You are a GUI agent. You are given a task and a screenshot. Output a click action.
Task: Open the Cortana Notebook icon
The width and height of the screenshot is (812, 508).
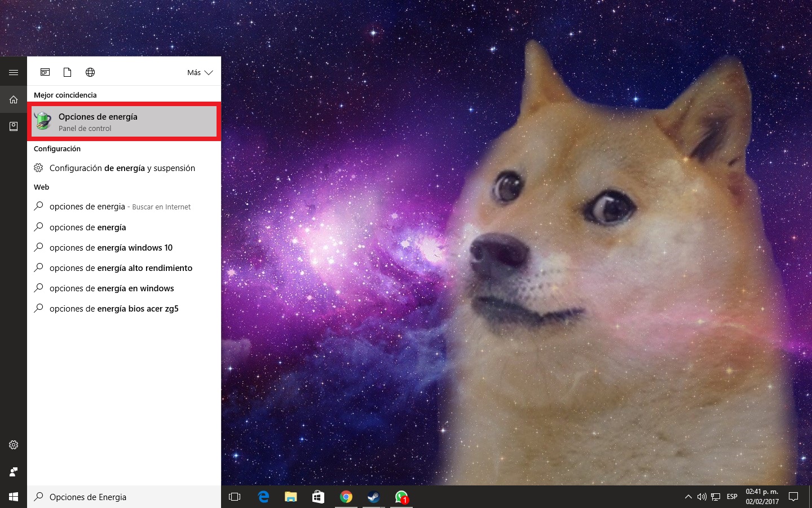coord(14,126)
